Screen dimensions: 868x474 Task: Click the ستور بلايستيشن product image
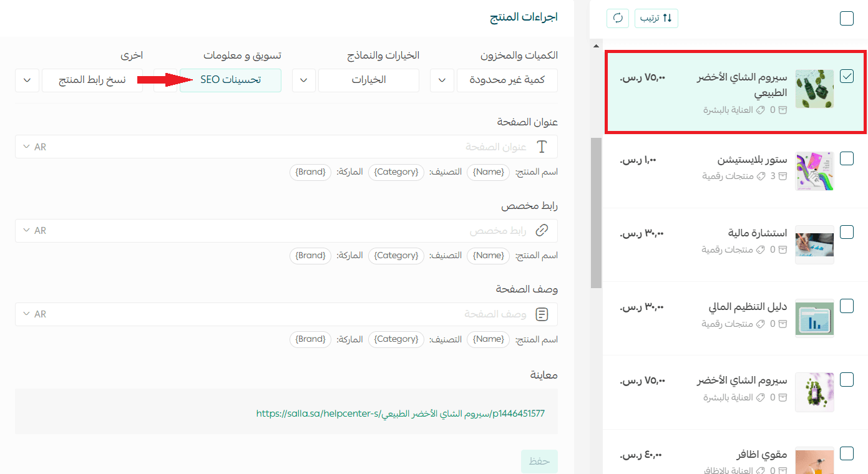(814, 171)
